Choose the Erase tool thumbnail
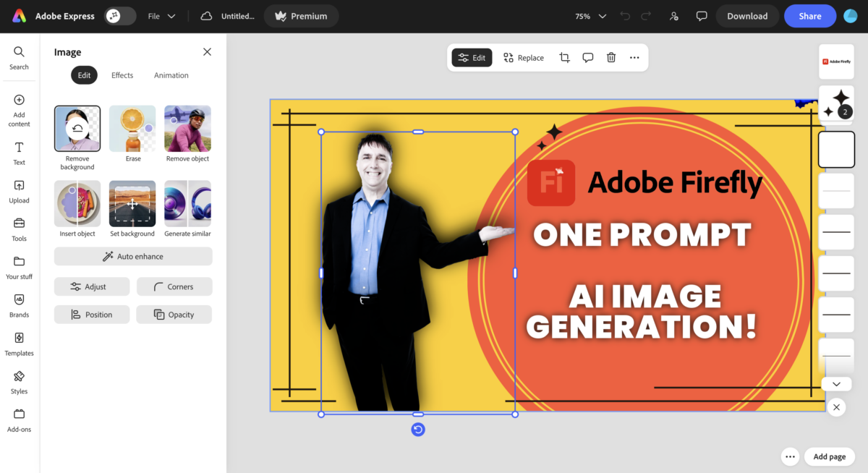Screen dimensions: 868x473 pyautogui.click(x=132, y=129)
